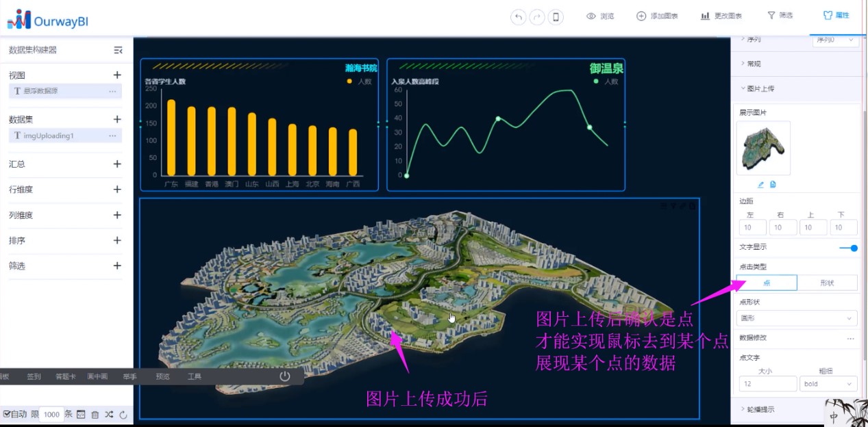Open the 筛选 filter tab

tap(780, 15)
